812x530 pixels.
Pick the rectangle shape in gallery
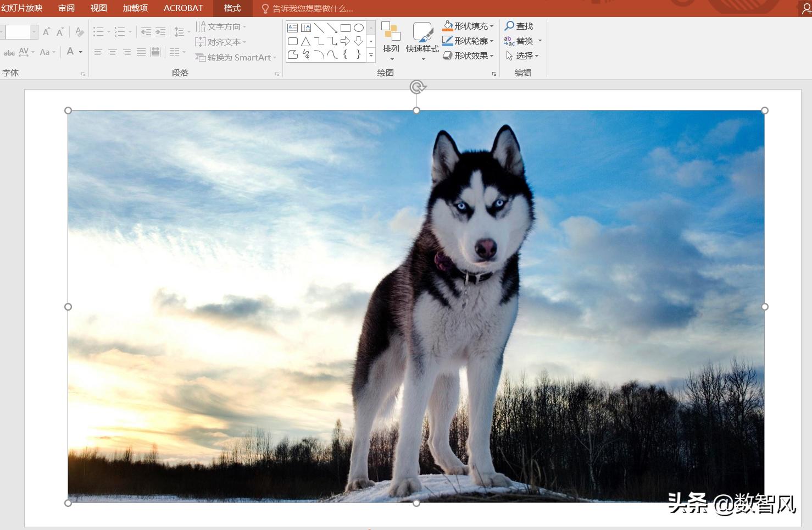[346, 28]
